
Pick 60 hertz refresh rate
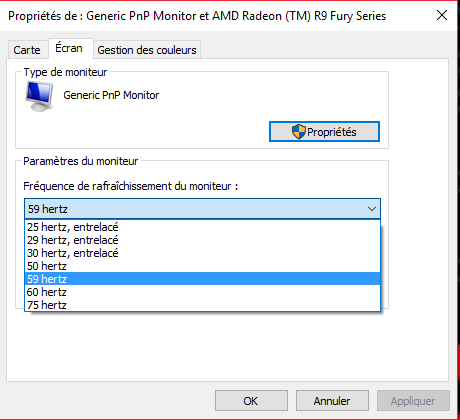tap(202, 292)
